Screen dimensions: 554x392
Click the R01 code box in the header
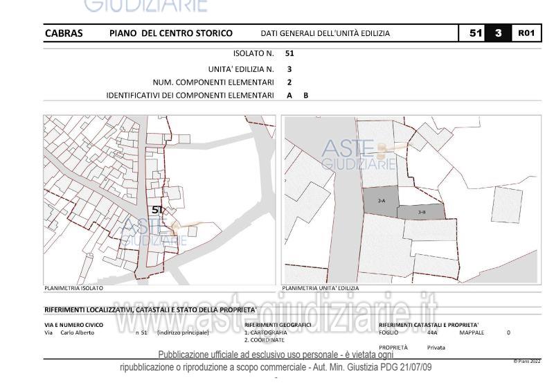526,33
